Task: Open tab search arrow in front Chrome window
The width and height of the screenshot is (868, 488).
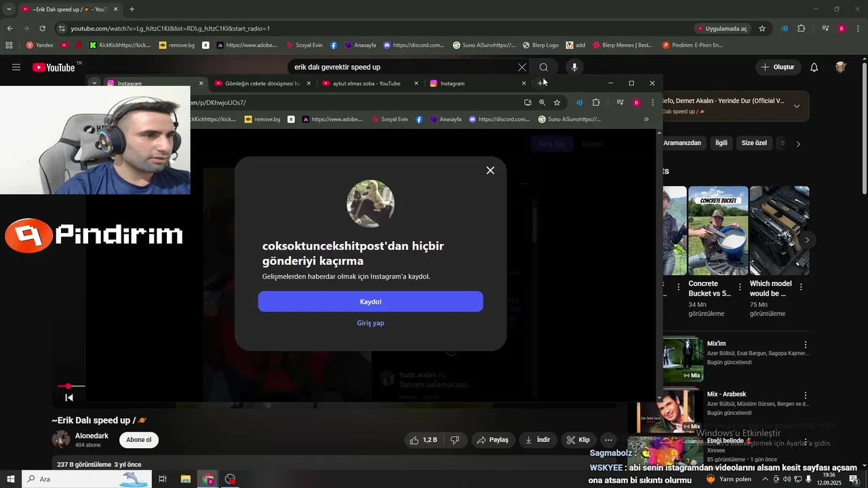Action: point(94,83)
